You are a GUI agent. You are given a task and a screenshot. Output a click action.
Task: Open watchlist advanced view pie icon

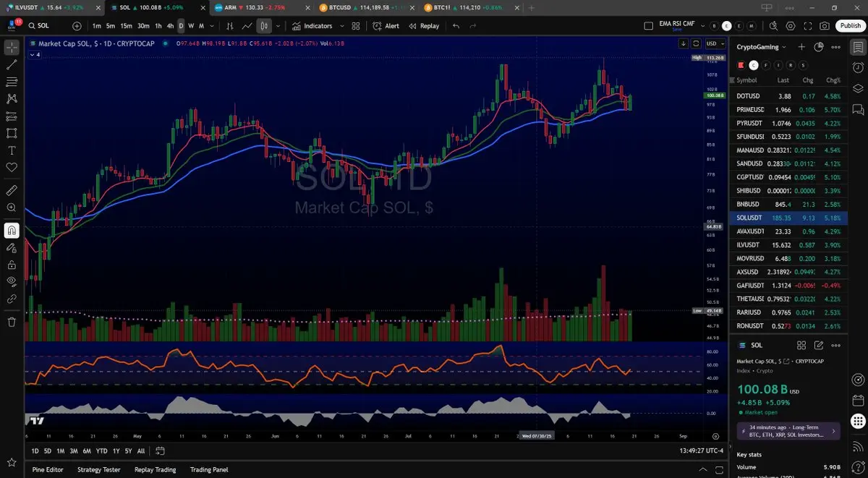pyautogui.click(x=819, y=47)
